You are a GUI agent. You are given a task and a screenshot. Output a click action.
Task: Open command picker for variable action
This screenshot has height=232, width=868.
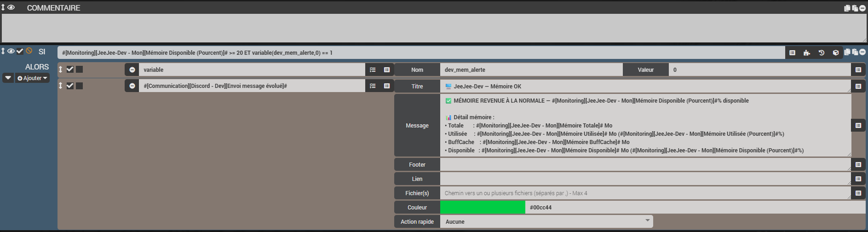[x=387, y=70]
